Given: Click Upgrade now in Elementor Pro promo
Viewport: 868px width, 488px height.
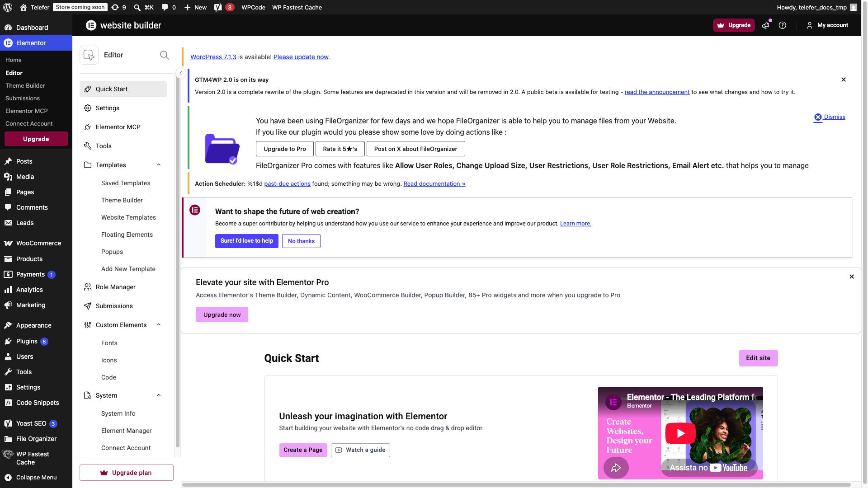Looking at the screenshot, I should [x=222, y=314].
